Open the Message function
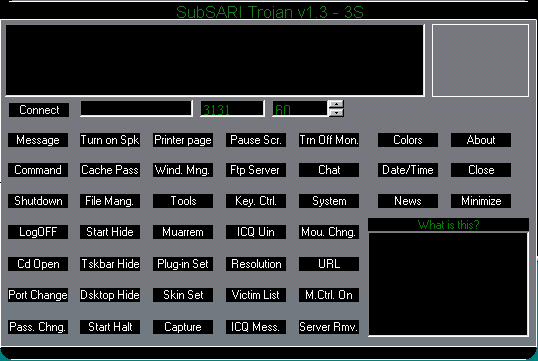Viewport: 538px width, 361px height. 38,140
